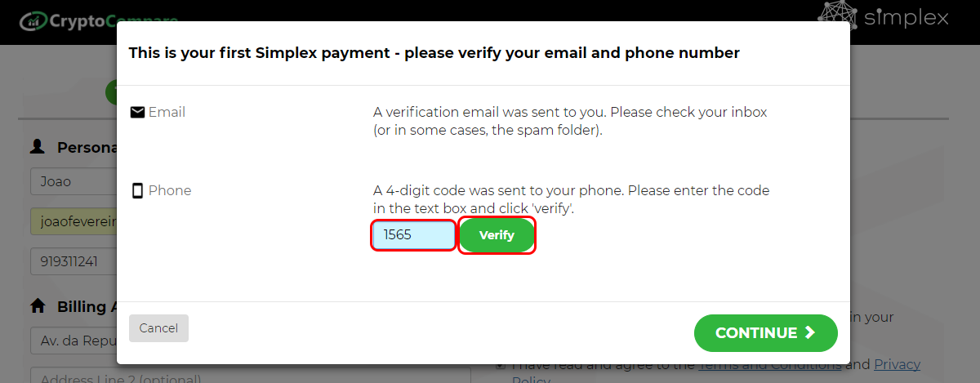Focus the 4-digit code text box

(414, 235)
